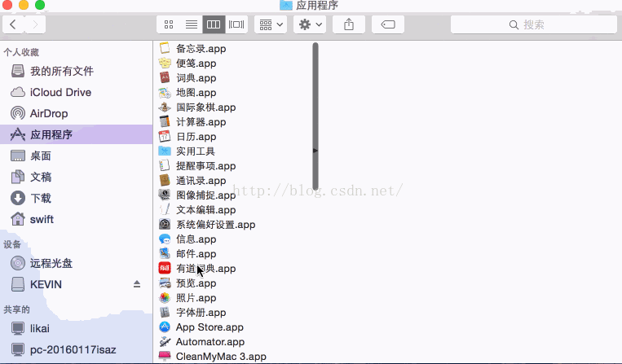Click the 搜索 search field

click(533, 24)
